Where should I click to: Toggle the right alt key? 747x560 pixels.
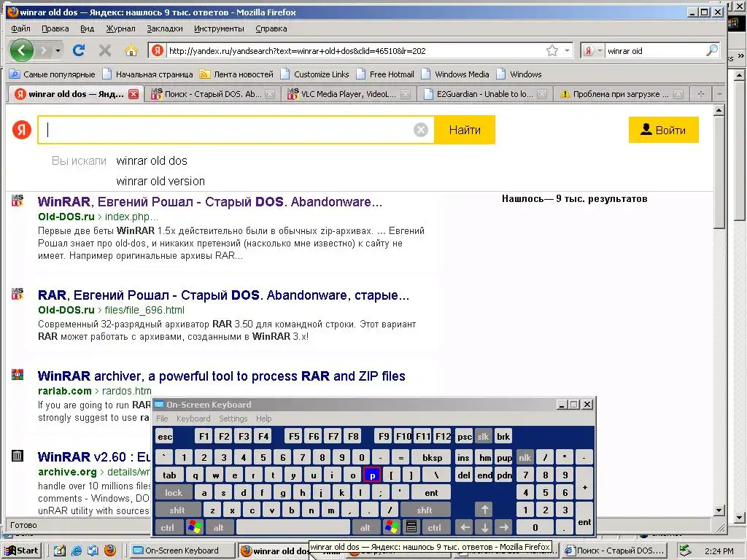[x=365, y=527]
